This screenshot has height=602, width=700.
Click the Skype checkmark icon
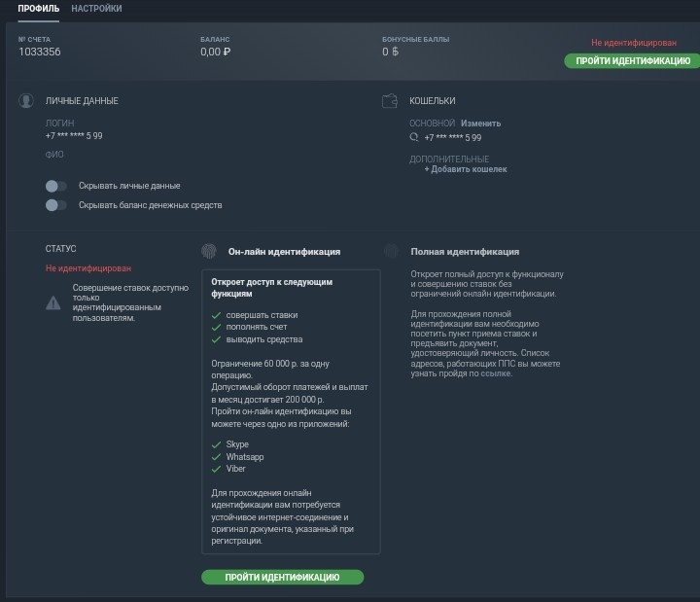pyautogui.click(x=217, y=444)
